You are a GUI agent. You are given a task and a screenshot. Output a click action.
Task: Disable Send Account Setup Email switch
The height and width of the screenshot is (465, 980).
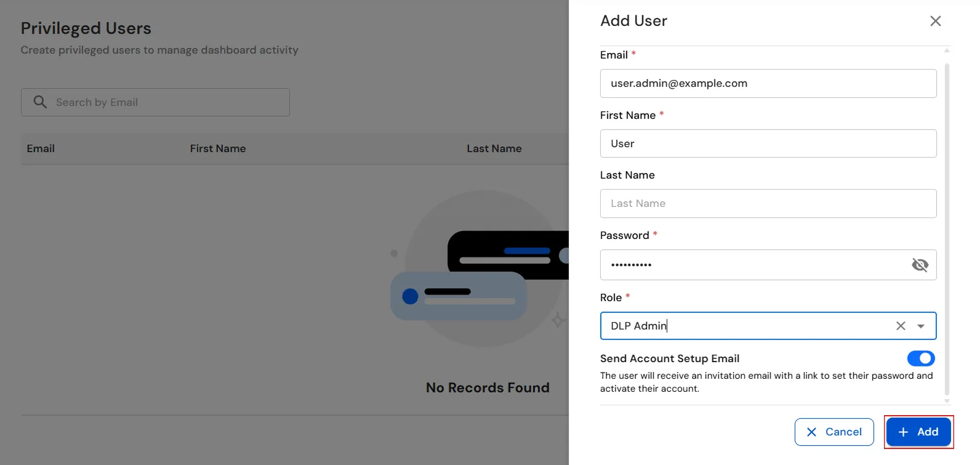coord(921,358)
